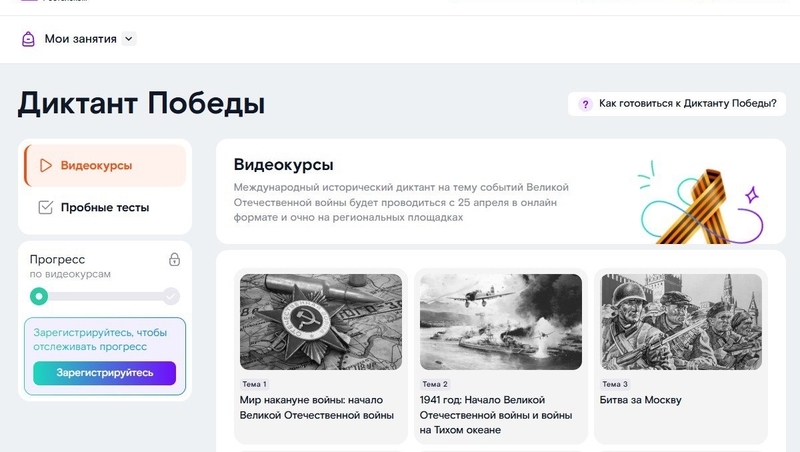800x452 pixels.
Task: Click the checkmark circle at progress bar end
Action: (171, 296)
